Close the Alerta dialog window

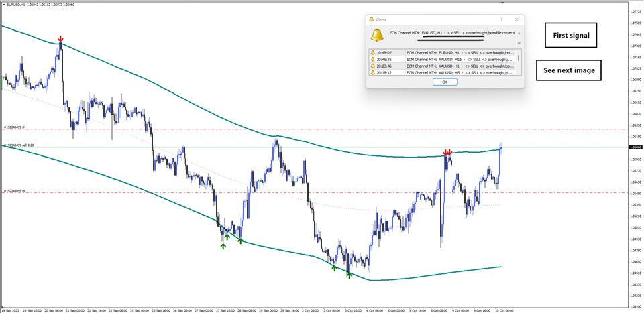click(x=516, y=21)
